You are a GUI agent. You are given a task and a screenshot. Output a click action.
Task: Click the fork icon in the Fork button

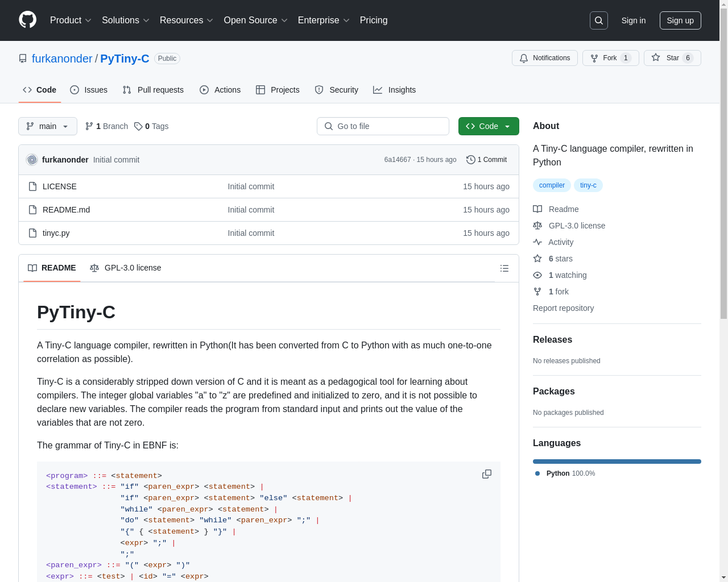tap(594, 58)
